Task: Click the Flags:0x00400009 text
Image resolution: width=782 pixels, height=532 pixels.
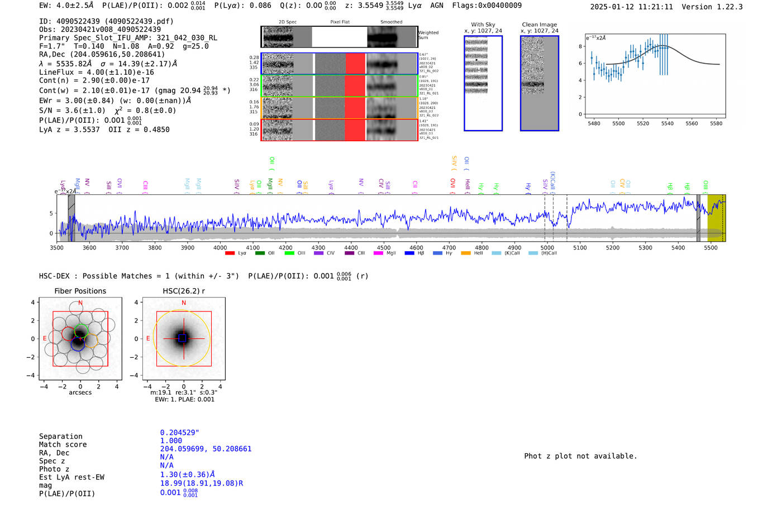Action: pos(487,6)
